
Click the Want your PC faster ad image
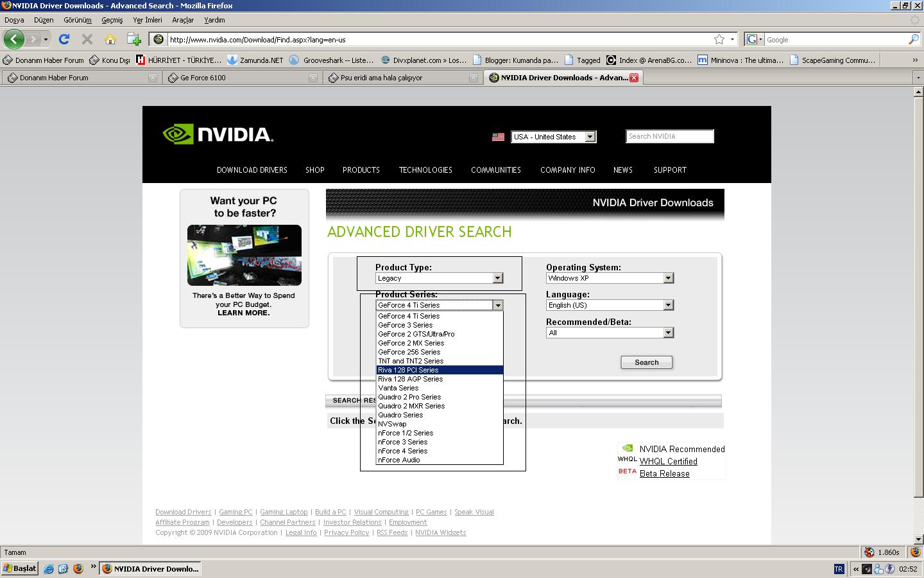244,255
